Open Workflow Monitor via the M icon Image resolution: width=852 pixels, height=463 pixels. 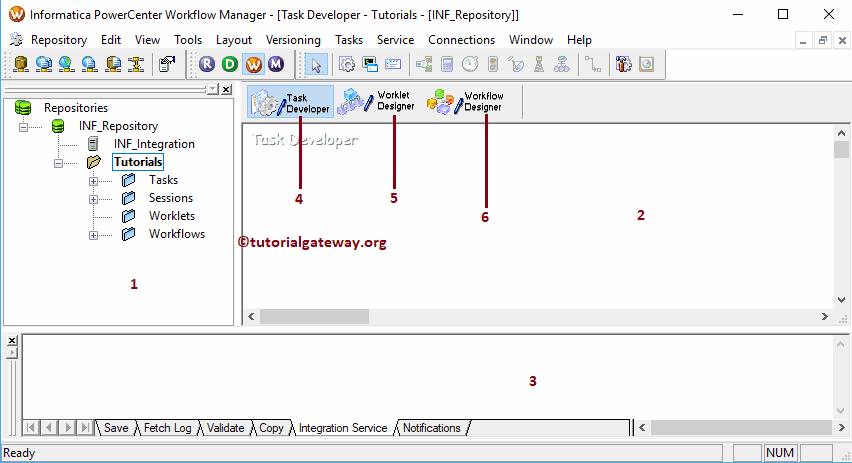point(276,64)
